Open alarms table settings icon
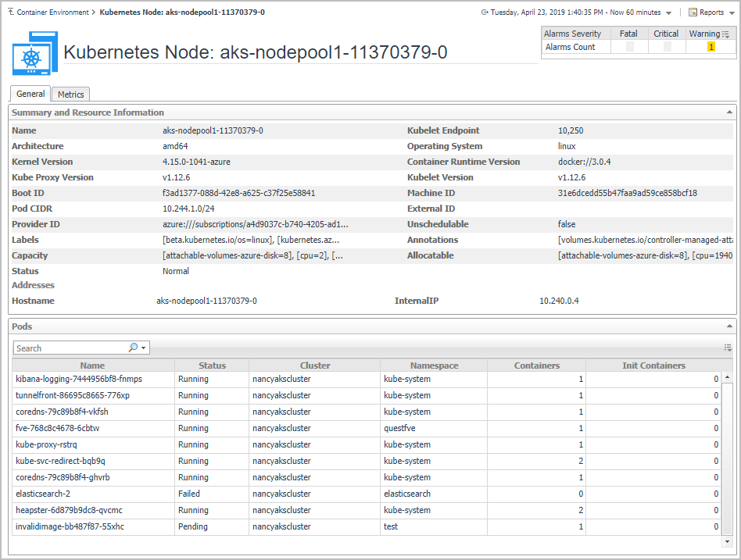 [726, 34]
